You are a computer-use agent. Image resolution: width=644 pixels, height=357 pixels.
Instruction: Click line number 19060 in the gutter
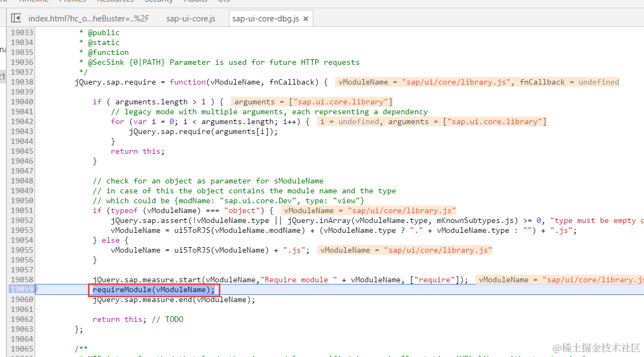22,299
